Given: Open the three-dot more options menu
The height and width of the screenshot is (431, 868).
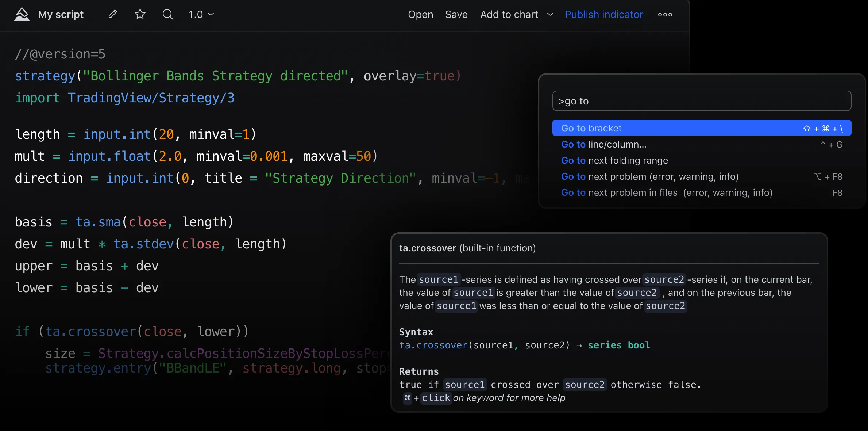Looking at the screenshot, I should coord(665,15).
